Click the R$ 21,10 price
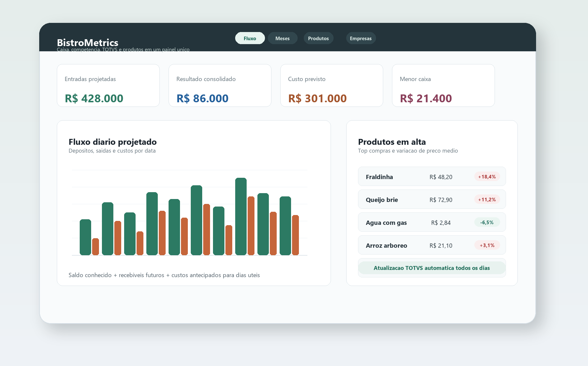This screenshot has height=366, width=588. coord(441,245)
